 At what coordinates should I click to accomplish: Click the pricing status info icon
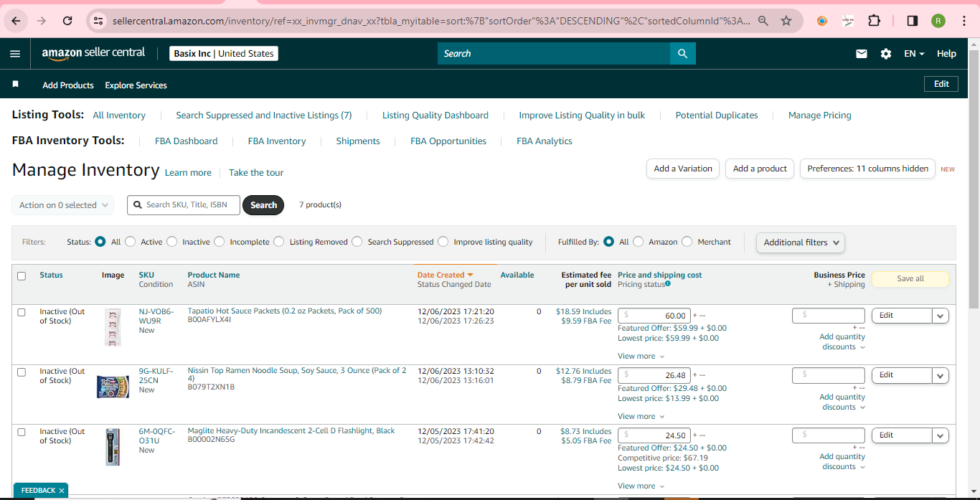point(668,284)
